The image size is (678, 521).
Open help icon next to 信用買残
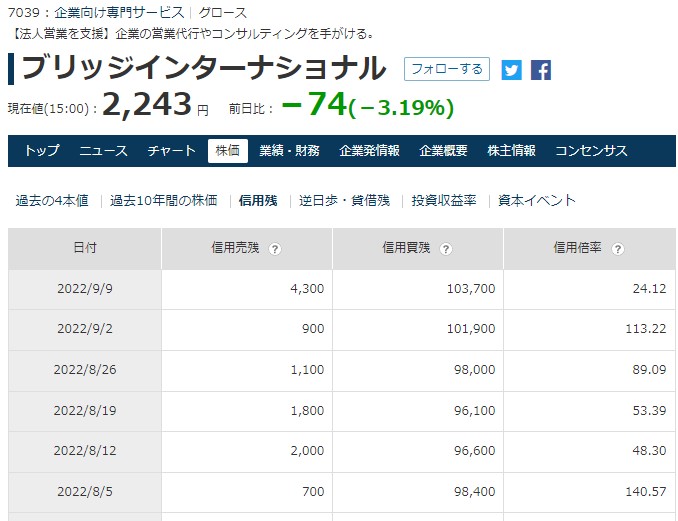[x=446, y=249]
